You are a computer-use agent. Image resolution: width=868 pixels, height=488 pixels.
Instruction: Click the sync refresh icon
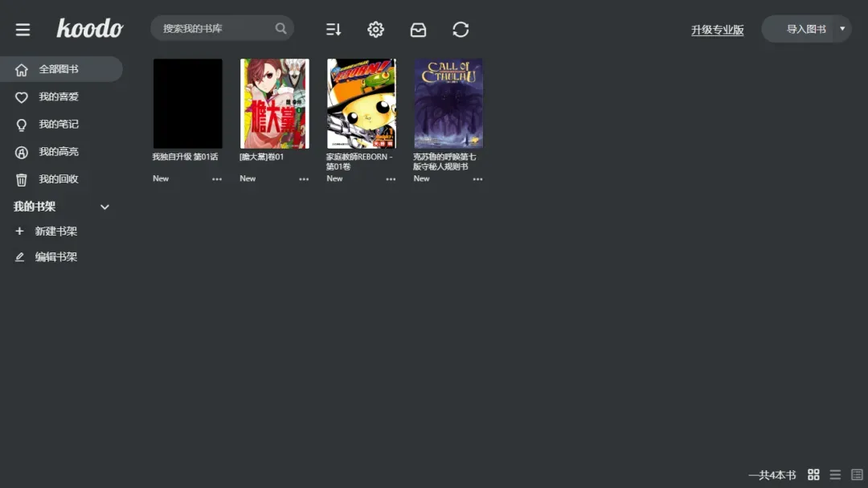[x=461, y=30]
